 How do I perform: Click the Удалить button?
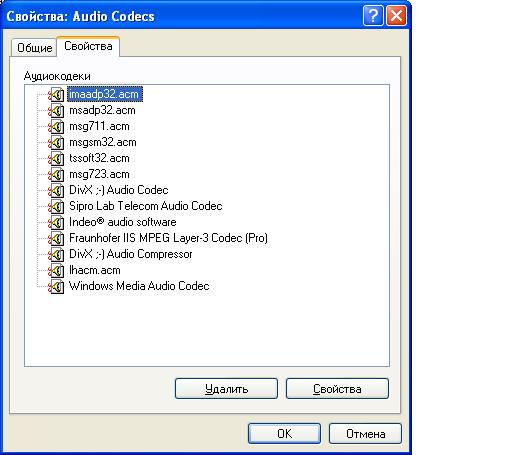pyautogui.click(x=226, y=389)
